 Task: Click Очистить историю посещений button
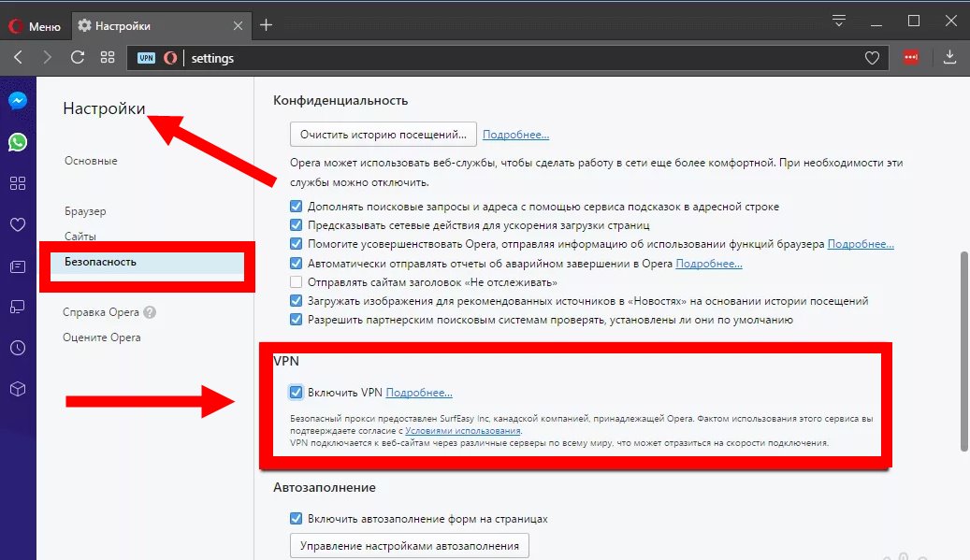click(x=384, y=134)
